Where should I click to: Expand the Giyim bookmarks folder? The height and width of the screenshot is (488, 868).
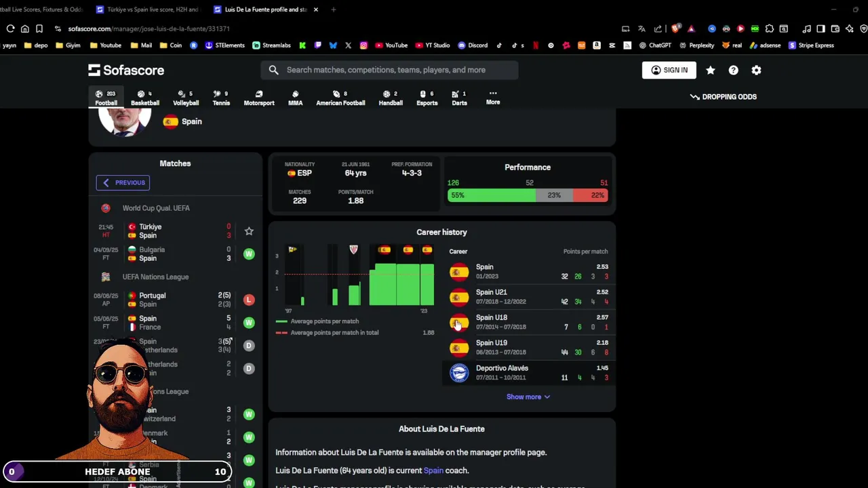[x=68, y=45]
